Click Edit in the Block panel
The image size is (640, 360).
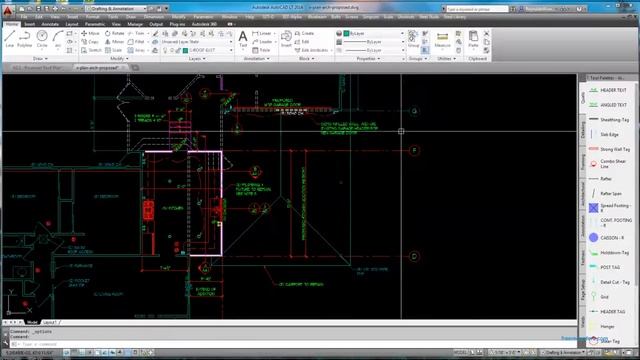[x=302, y=42]
